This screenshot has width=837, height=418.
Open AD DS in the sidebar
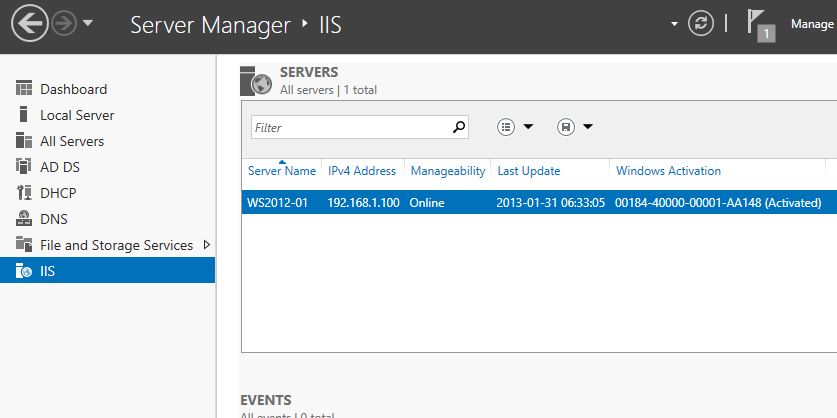59,167
